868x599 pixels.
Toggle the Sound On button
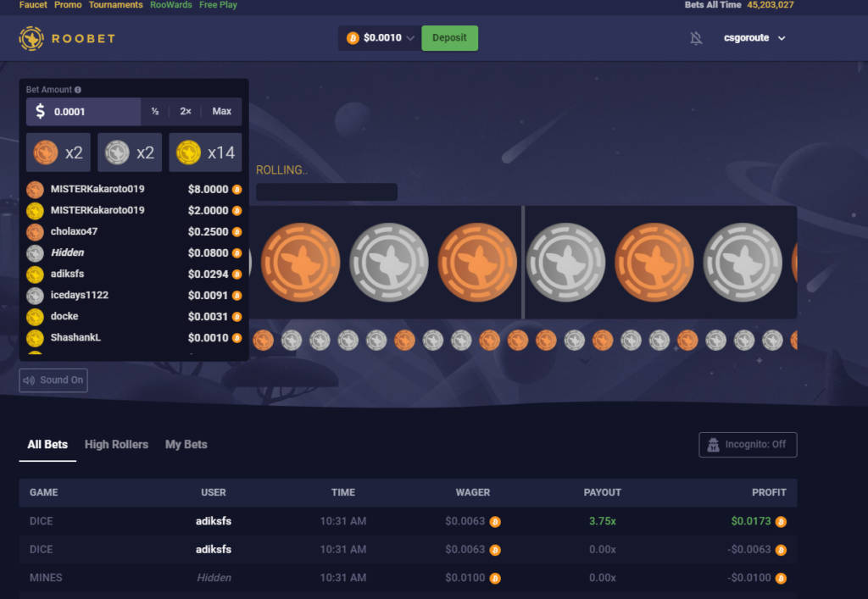click(x=53, y=380)
